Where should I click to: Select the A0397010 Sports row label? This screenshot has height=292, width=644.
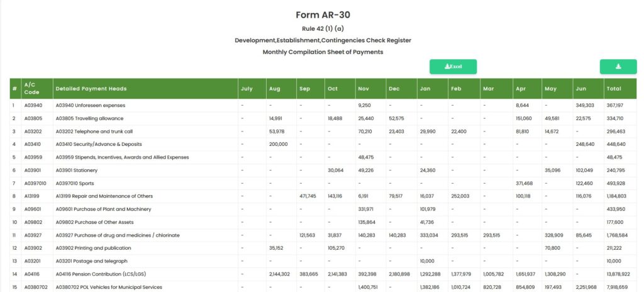75,183
